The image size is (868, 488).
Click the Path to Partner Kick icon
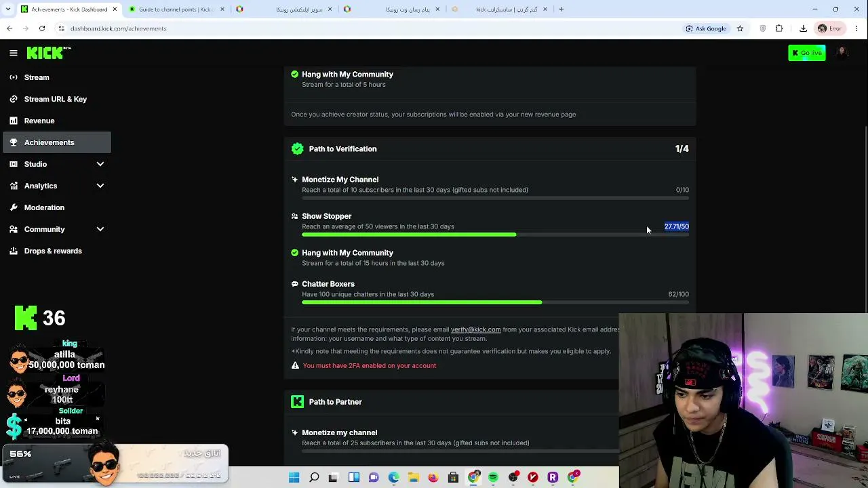297,402
